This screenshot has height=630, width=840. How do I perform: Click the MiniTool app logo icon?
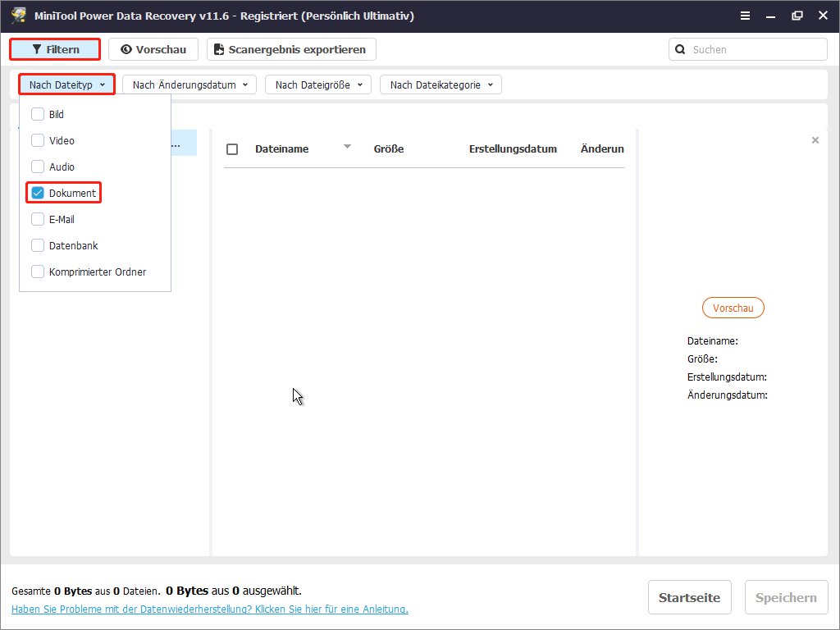point(19,16)
